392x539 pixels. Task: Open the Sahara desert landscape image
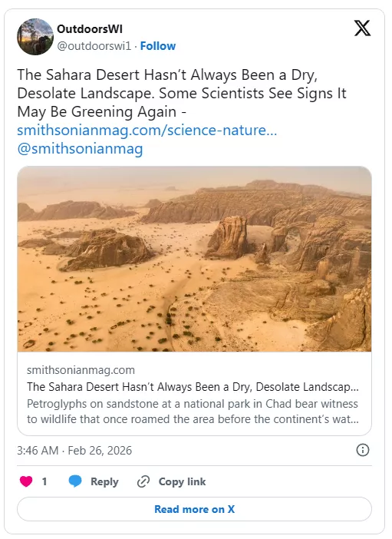pyautogui.click(x=194, y=259)
